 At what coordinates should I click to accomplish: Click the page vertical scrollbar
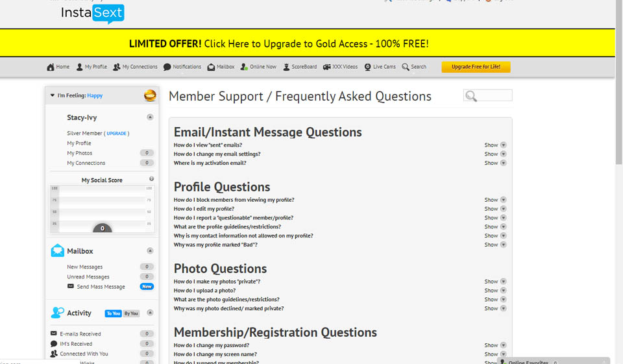point(618,84)
